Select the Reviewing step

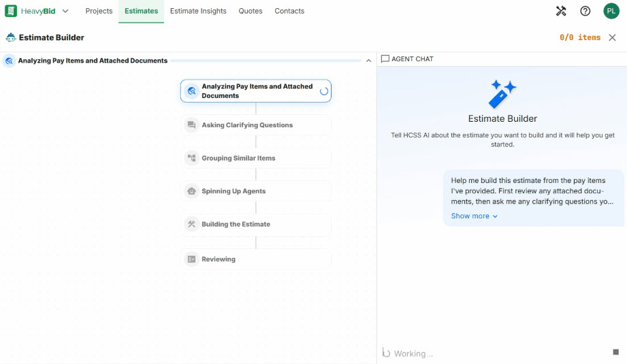(255, 259)
